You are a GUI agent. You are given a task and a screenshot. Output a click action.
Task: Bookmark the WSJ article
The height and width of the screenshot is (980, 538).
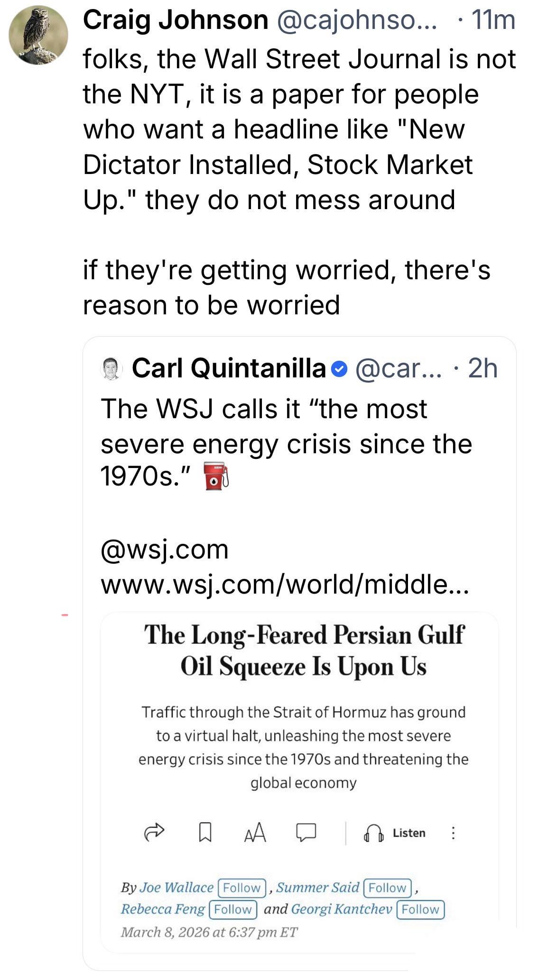[205, 833]
